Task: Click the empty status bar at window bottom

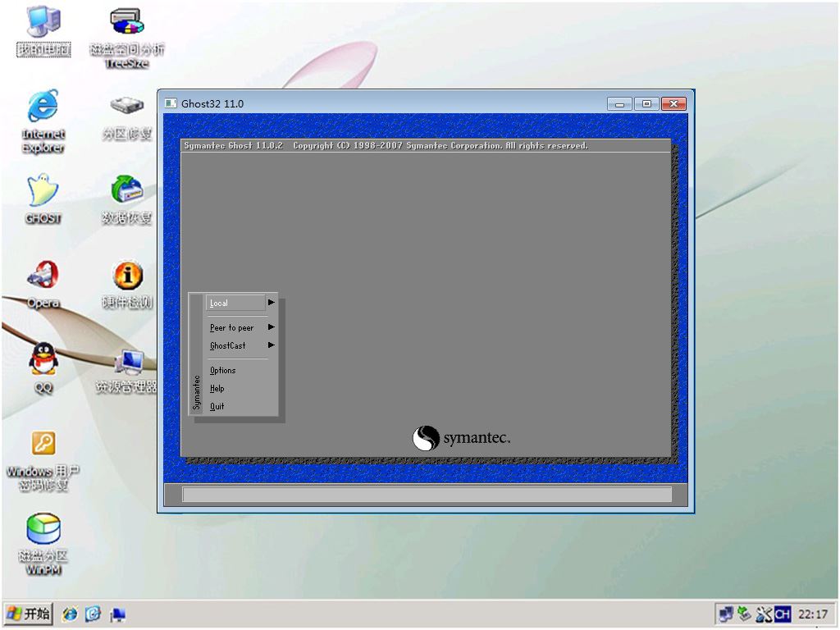Action: coord(427,495)
